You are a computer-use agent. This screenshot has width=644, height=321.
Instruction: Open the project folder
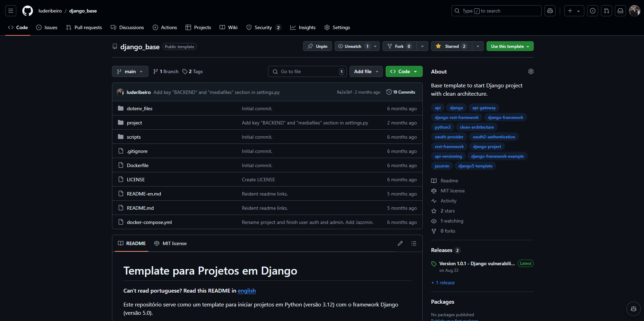(134, 123)
